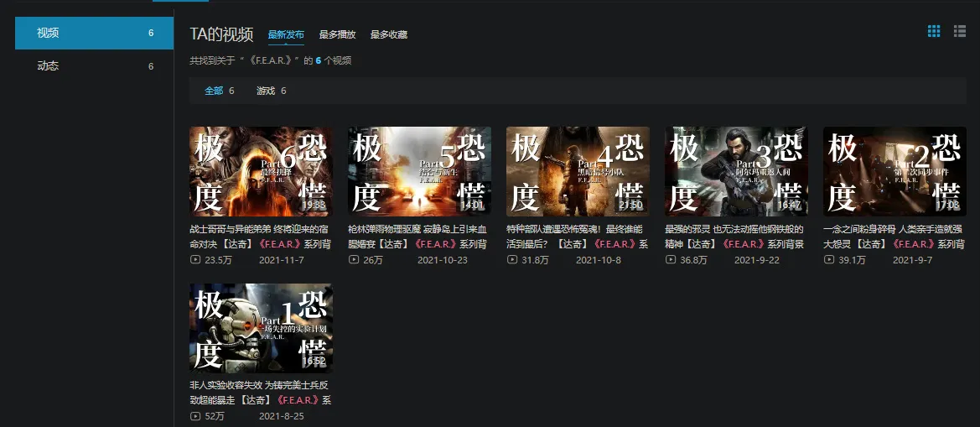Open Part 2 video thumbnail

point(895,171)
